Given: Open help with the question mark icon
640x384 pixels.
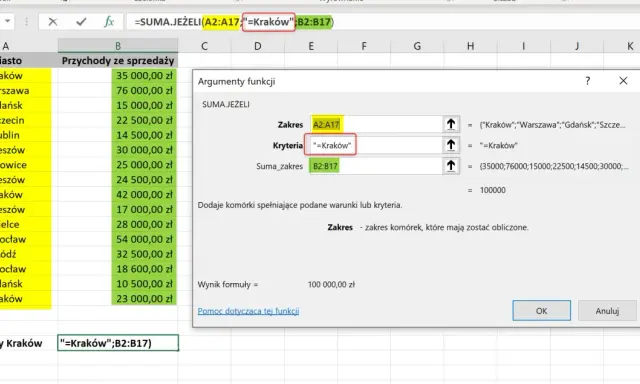Looking at the screenshot, I should 587,81.
